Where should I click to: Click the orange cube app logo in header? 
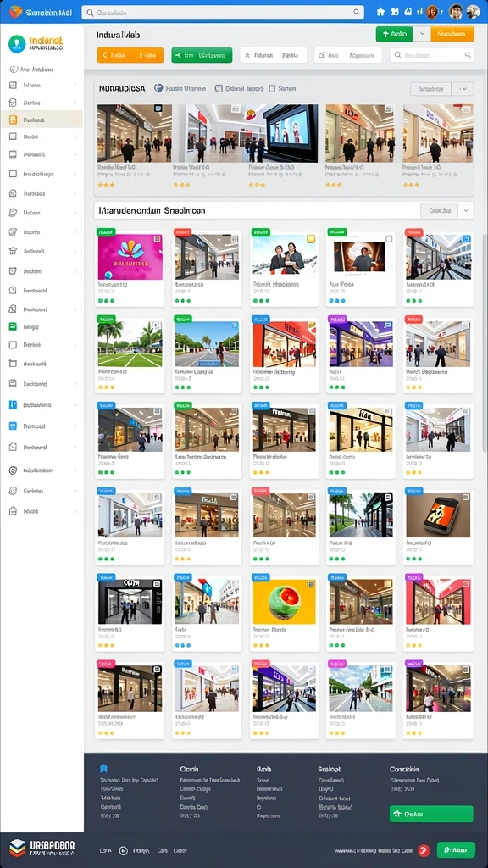15,12
